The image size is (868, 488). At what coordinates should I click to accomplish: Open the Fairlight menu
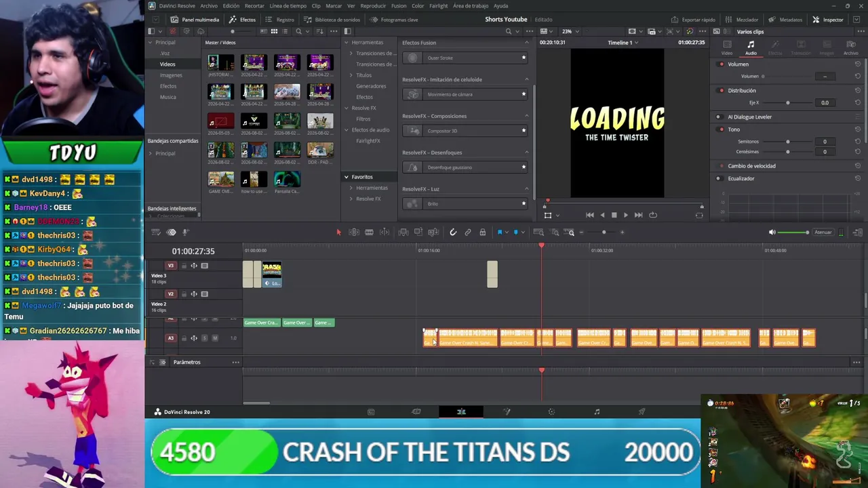pyautogui.click(x=438, y=6)
